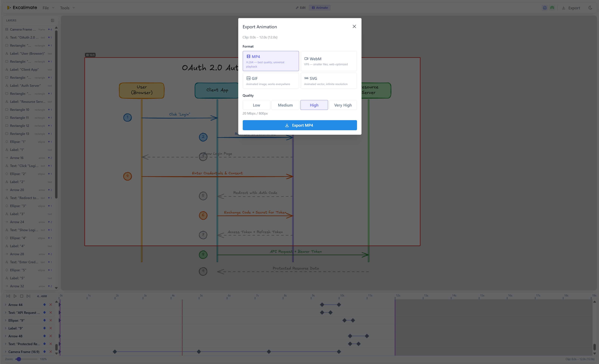Add a keyframe on the Ellipse "9" track

point(44,320)
